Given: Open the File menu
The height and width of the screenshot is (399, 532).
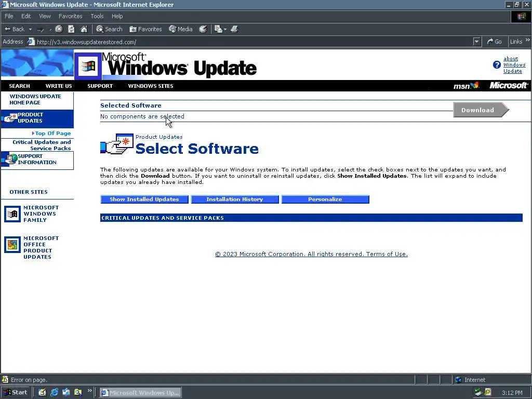Looking at the screenshot, I should pos(9,16).
